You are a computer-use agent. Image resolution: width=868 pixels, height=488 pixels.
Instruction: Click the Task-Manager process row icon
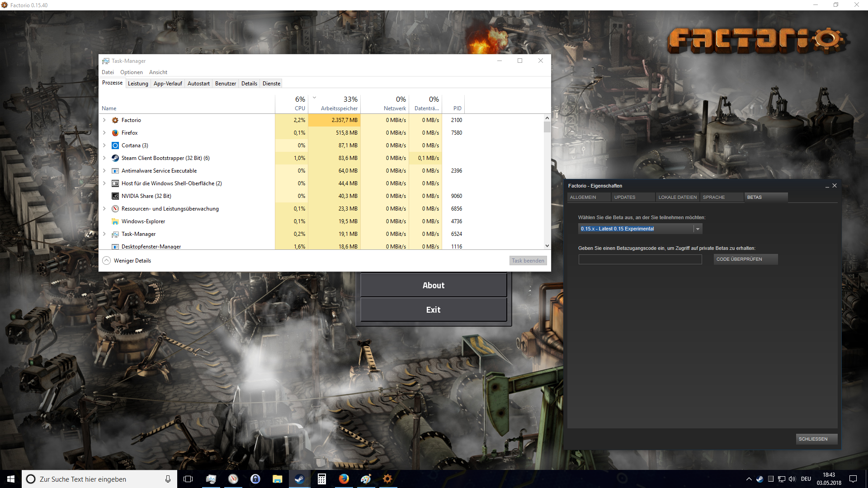click(x=115, y=234)
